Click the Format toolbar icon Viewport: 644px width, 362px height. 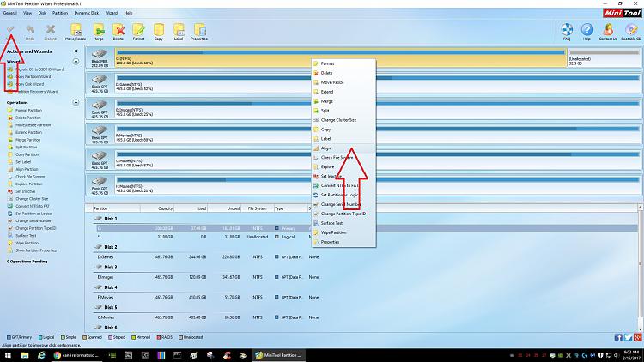pos(139,32)
